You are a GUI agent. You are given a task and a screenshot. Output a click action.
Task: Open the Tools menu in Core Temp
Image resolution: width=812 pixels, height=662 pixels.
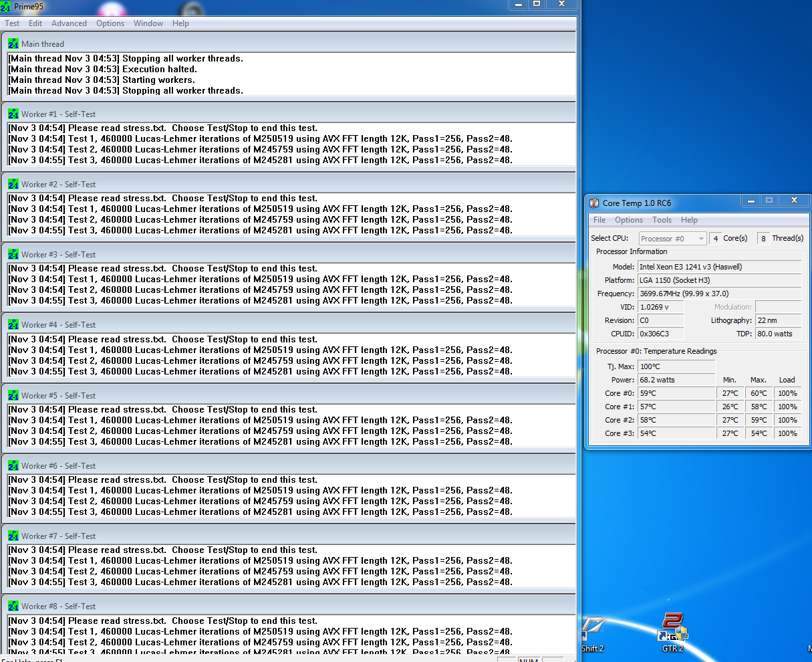(662, 220)
